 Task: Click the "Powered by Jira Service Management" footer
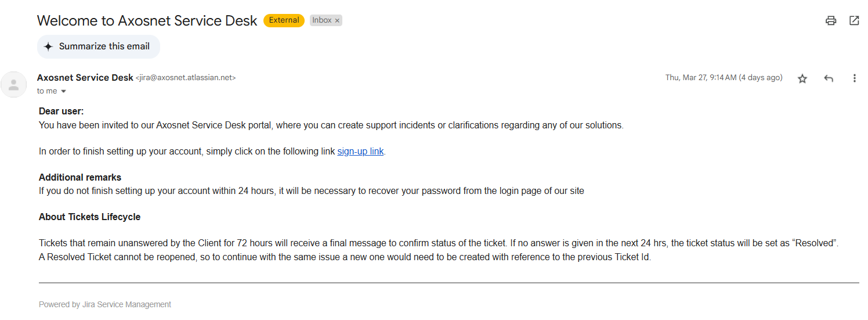click(105, 304)
